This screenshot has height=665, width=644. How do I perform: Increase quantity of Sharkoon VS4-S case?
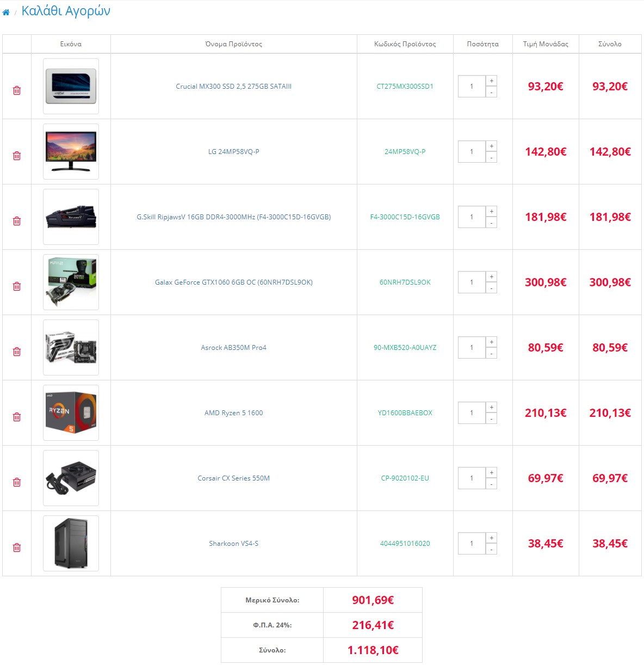pyautogui.click(x=492, y=538)
